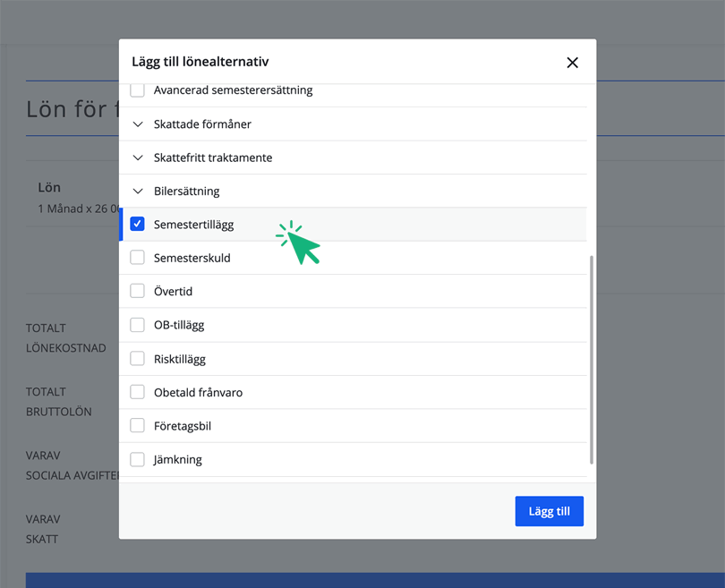Click the dialog's vertical scrollbar

(591, 358)
